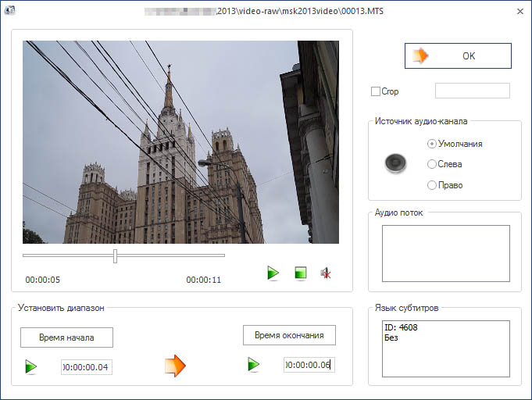Click the start time field 00:00:00.04
This screenshot has height=400, width=532.
tap(87, 367)
